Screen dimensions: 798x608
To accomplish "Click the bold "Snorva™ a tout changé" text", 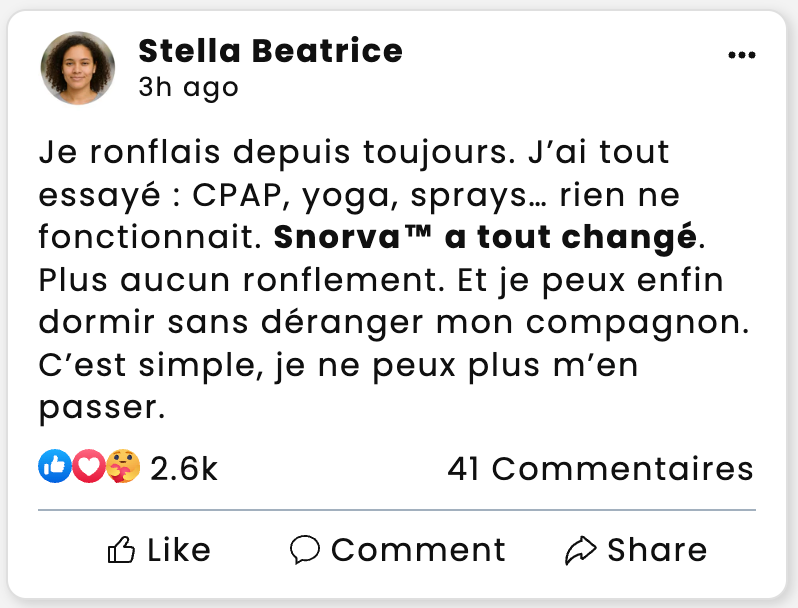I will click(484, 239).
